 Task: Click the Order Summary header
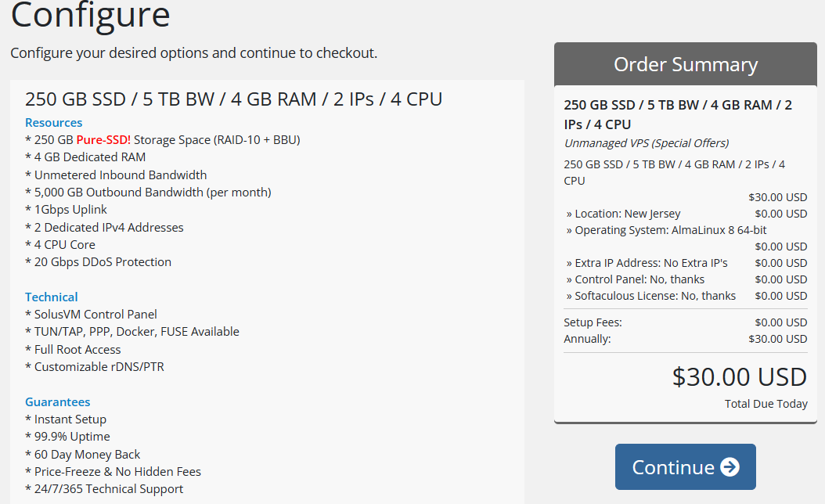coord(685,64)
